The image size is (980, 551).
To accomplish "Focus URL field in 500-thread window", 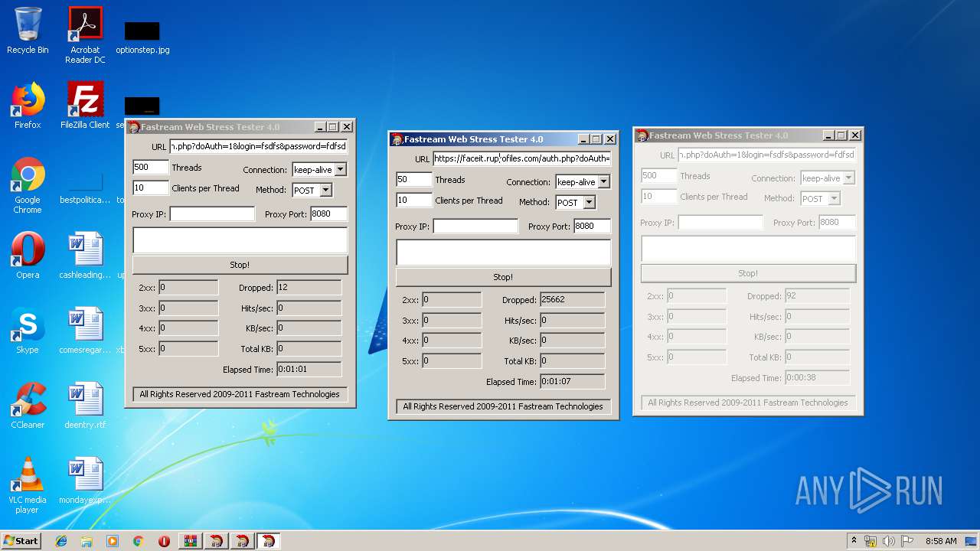I will pyautogui.click(x=259, y=146).
